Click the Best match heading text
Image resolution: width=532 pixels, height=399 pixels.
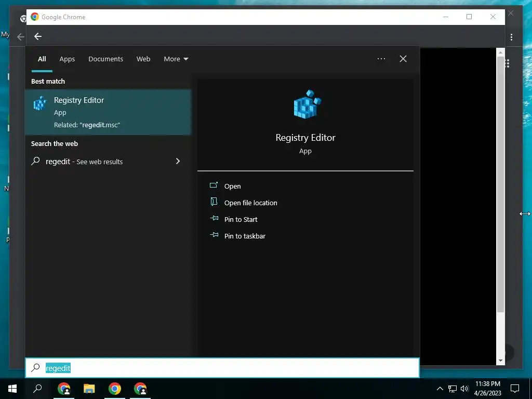(x=48, y=82)
